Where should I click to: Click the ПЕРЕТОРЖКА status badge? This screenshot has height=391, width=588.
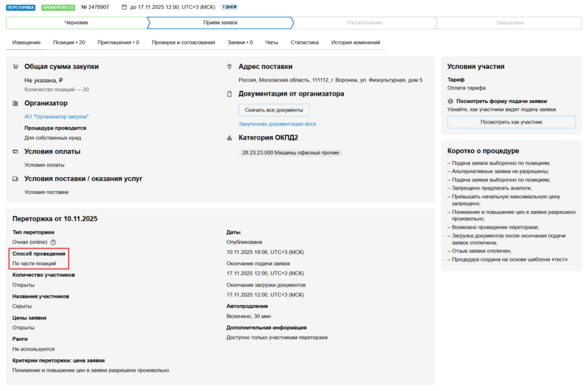point(21,7)
